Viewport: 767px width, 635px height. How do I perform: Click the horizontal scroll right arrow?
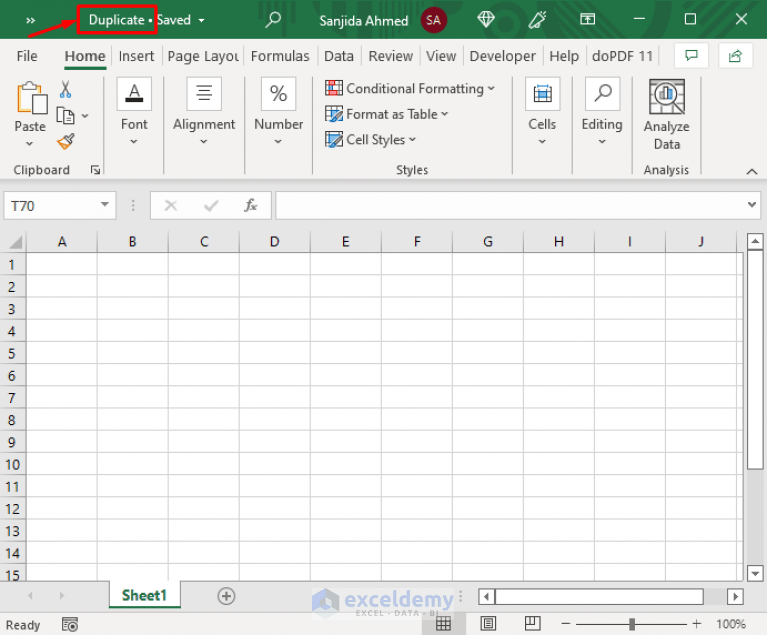pyautogui.click(x=735, y=596)
